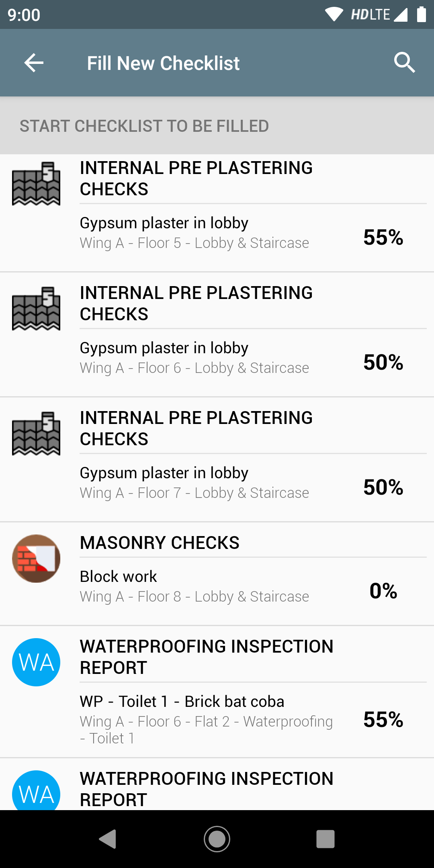This screenshot has width=434, height=868.
Task: Open search with the magnifier icon
Action: point(404,63)
